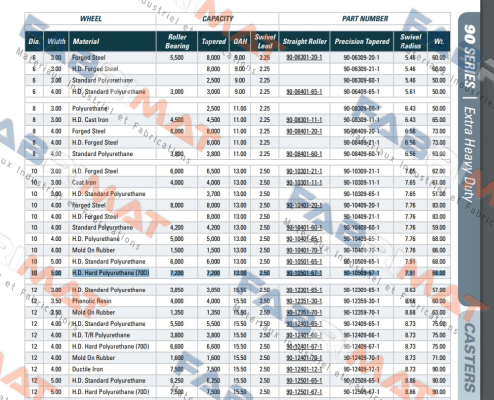Viewport: 494px width, 400px height.
Task: Select part number 90-08309-11-1
Action: pos(362,120)
